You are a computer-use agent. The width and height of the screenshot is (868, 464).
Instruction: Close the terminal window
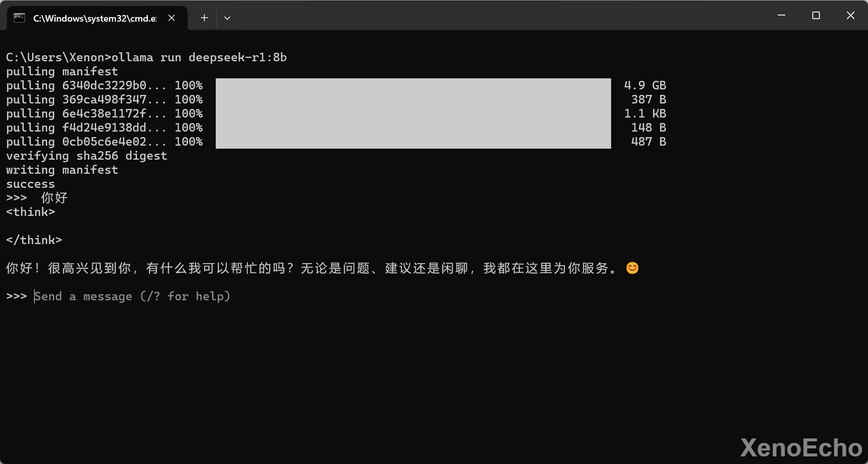pyautogui.click(x=850, y=16)
